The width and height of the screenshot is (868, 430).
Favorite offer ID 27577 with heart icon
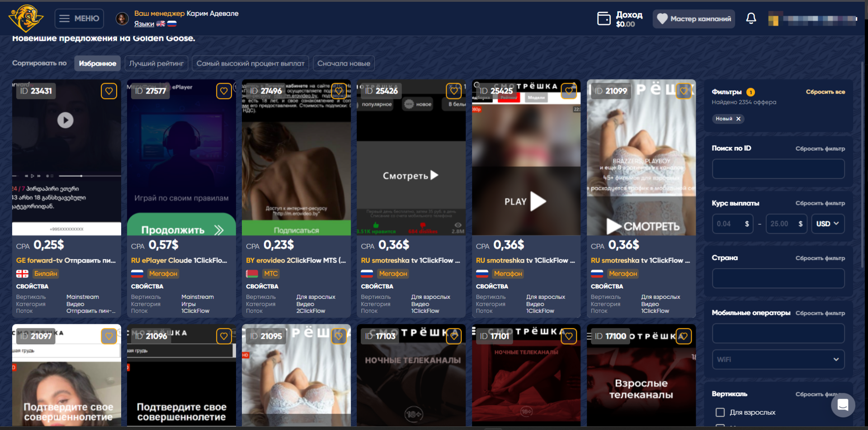point(224,91)
